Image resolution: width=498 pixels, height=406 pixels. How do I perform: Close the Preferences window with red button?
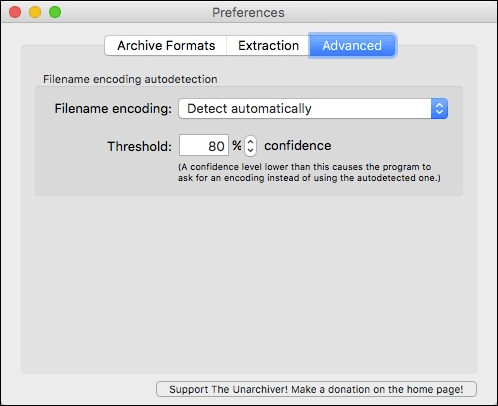[x=15, y=12]
